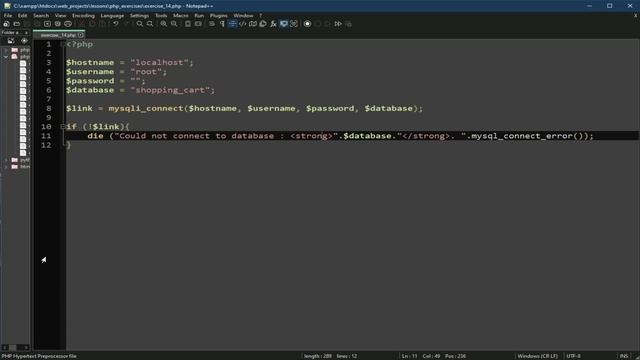Open the Run menu
The height and width of the screenshot is (360, 640).
[199, 16]
